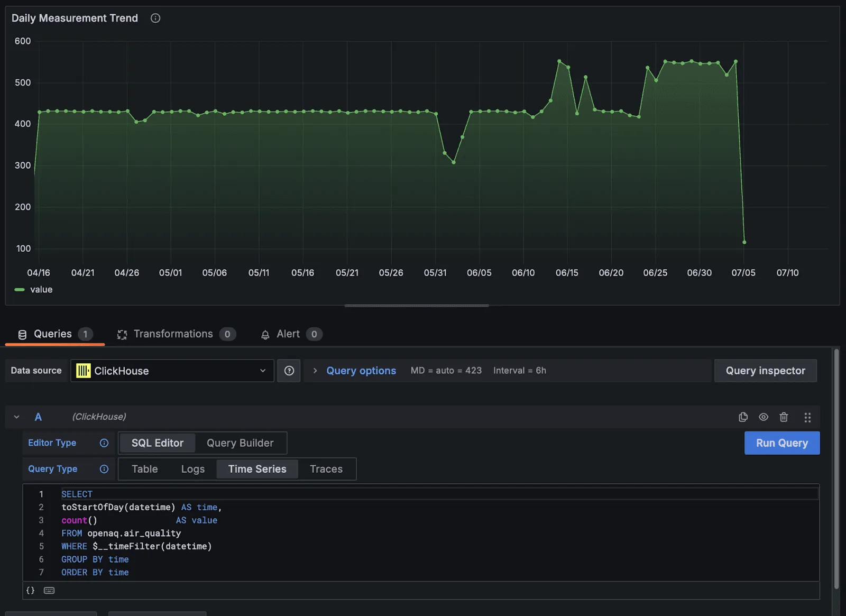Click the drag handle dots for query A

pyautogui.click(x=807, y=417)
